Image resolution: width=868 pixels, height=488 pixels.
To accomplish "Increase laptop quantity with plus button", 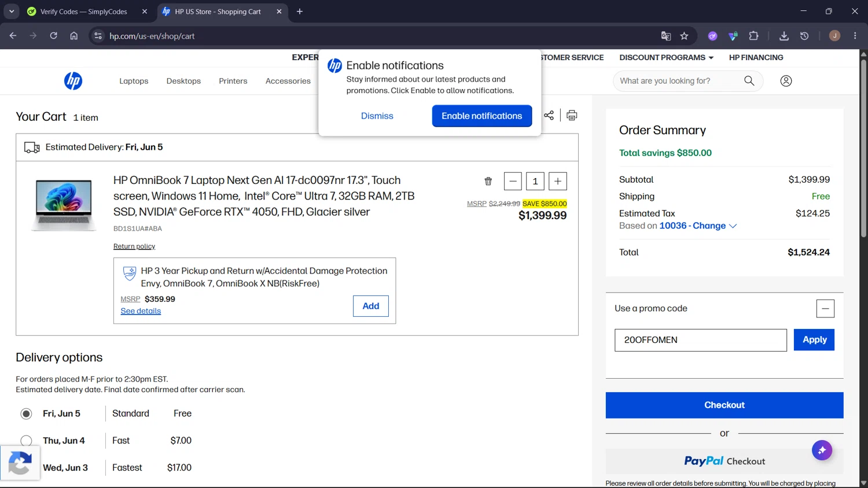I will [558, 182].
